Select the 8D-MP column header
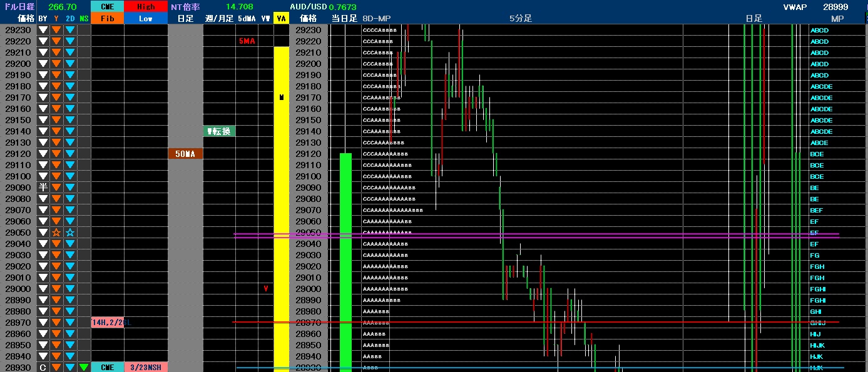Screen dimensions: 868x372 377,18
